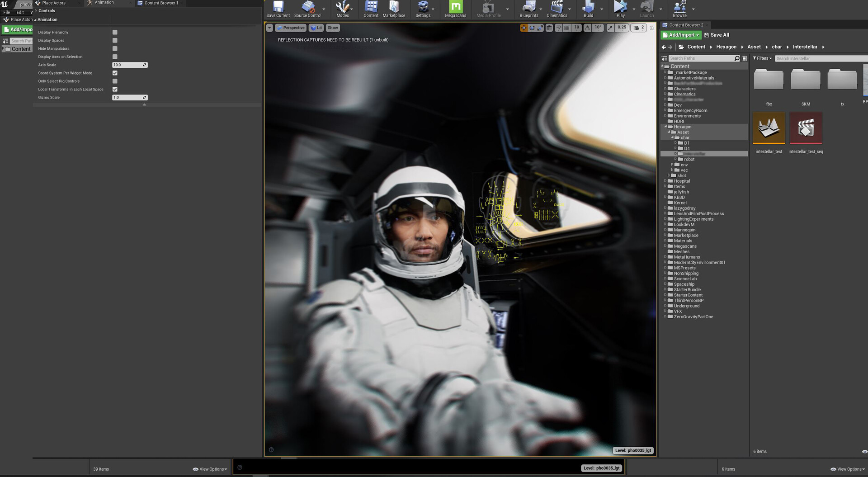868x477 pixels.
Task: Open rotation snap 10° dropdown
Action: point(598,28)
